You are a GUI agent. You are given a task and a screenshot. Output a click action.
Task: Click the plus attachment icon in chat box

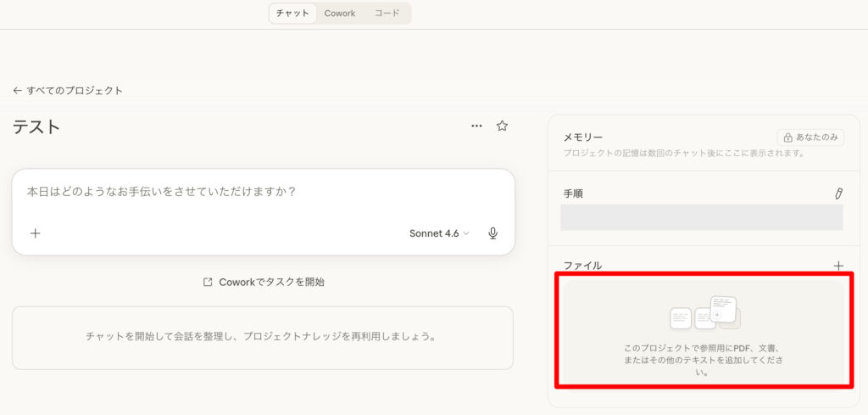tap(35, 233)
